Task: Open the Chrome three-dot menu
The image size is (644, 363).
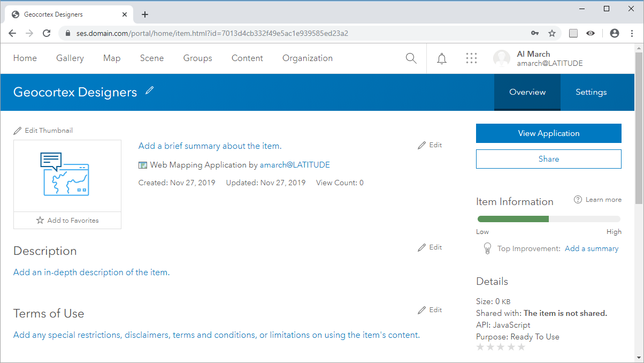Action: [x=632, y=33]
